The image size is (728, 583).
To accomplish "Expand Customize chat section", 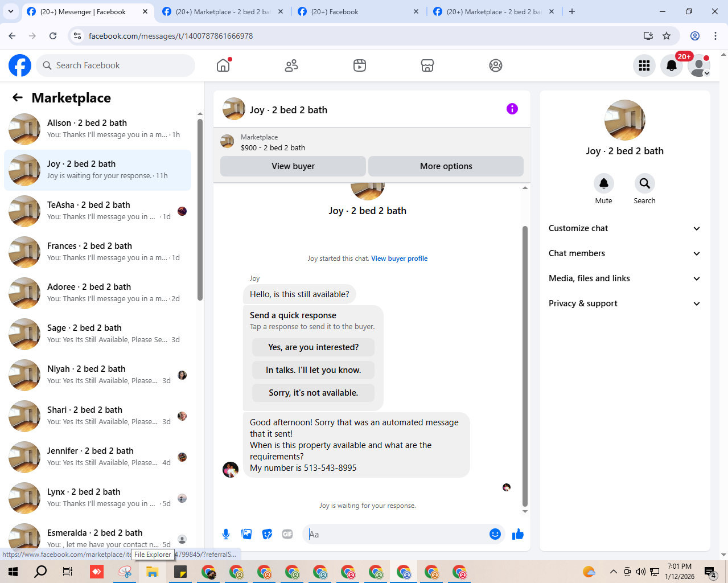I will (x=624, y=228).
